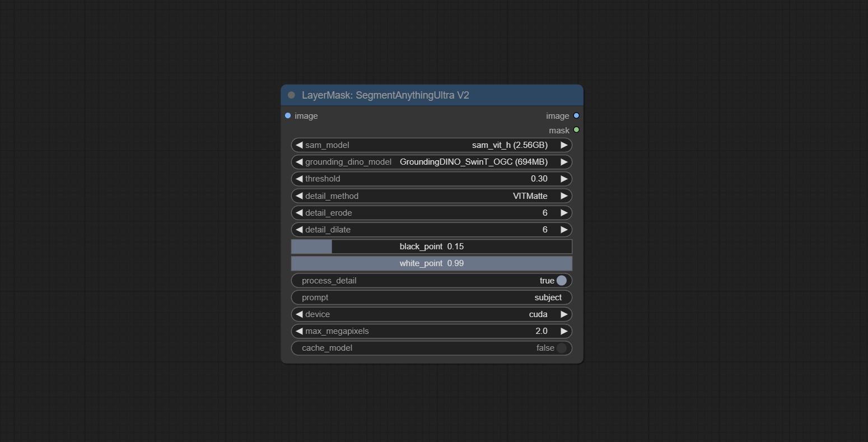The width and height of the screenshot is (868, 442).
Task: Open detail_method dropdown showing VITMatte
Action: 431,196
